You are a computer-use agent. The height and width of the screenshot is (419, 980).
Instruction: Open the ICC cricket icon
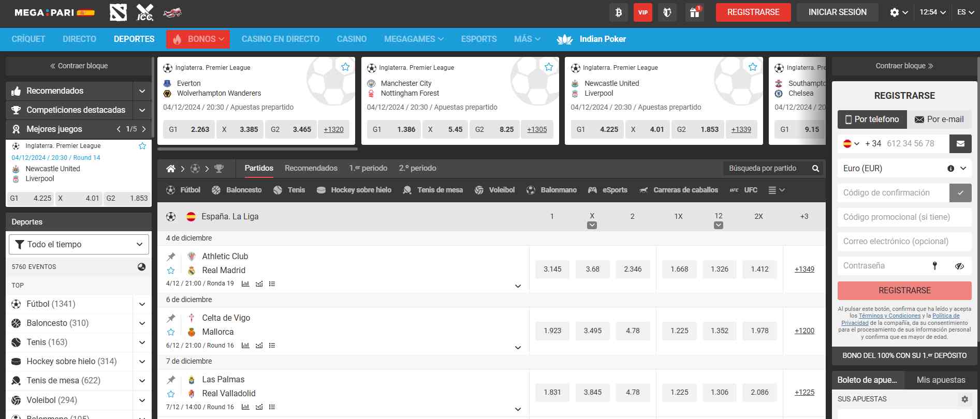tap(145, 12)
